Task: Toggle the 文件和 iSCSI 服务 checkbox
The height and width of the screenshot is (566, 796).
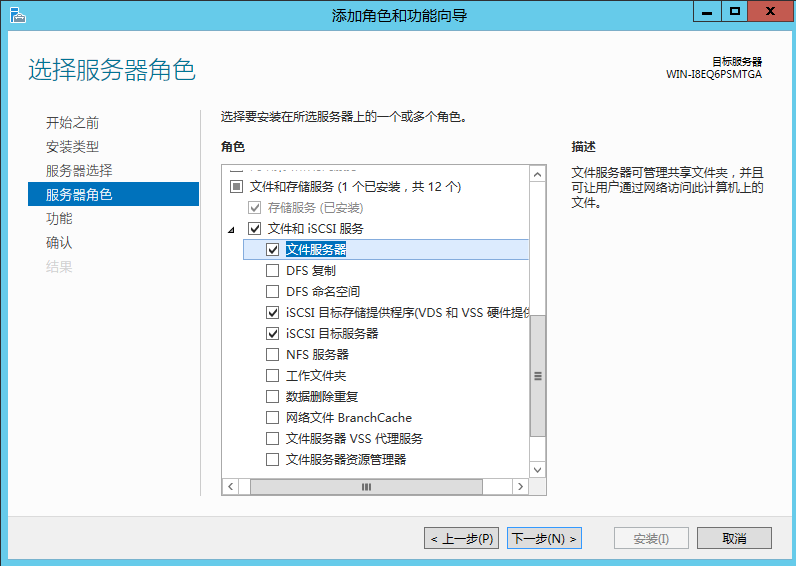Action: tap(254, 228)
